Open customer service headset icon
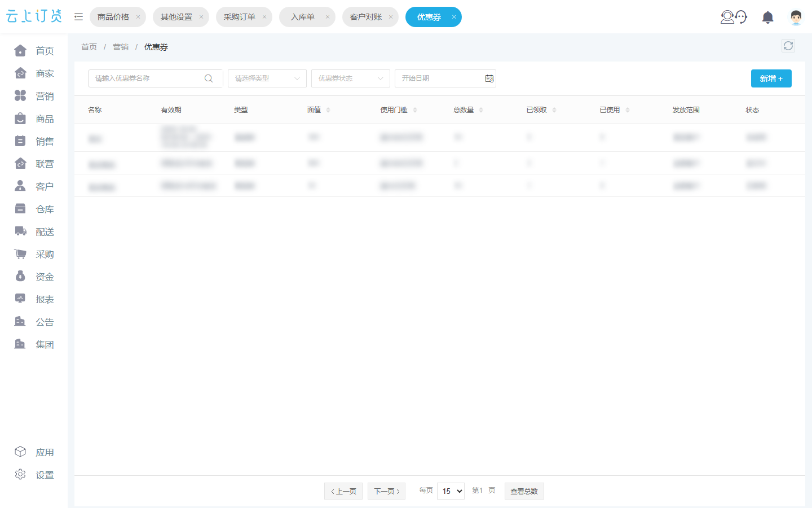The width and height of the screenshot is (812, 508). (x=734, y=17)
